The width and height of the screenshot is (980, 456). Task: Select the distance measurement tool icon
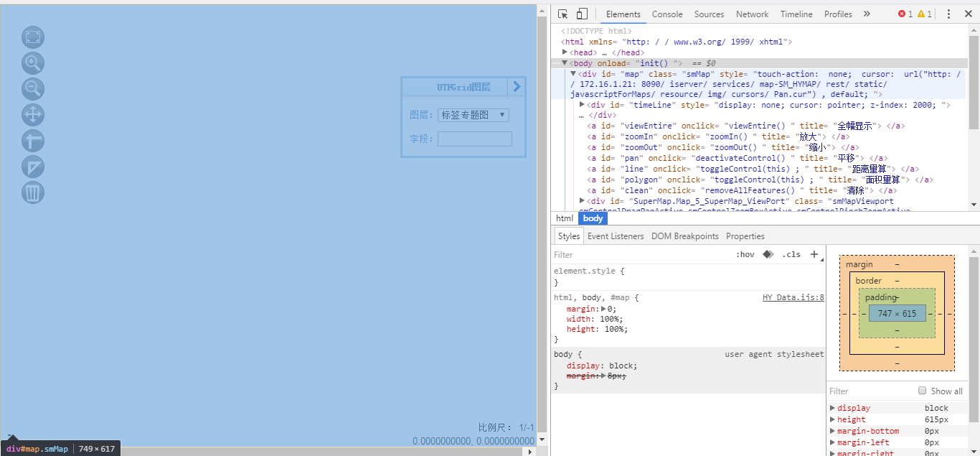tap(33, 141)
